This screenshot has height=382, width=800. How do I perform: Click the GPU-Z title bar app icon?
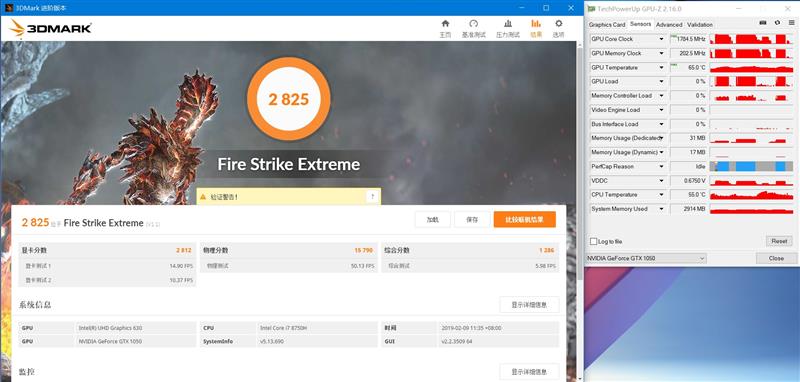pyautogui.click(x=591, y=9)
